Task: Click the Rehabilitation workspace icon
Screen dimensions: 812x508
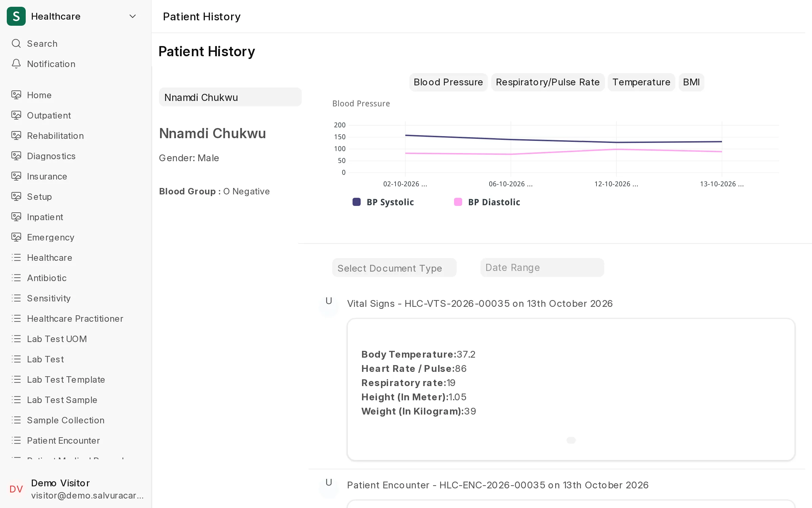Action: (x=16, y=136)
